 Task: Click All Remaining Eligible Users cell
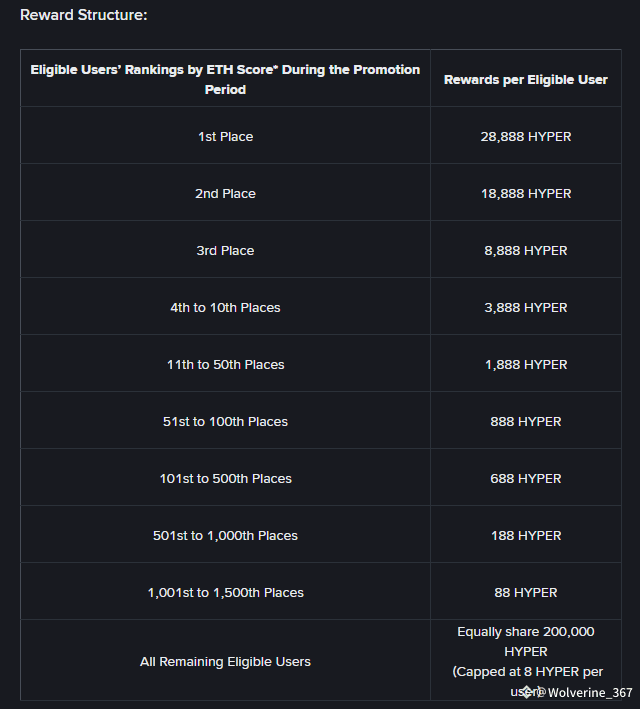225,661
